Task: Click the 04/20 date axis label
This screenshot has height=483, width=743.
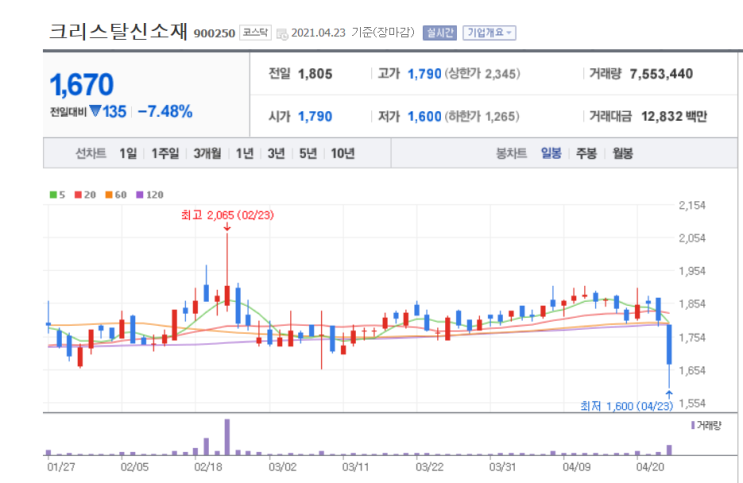Action: click(x=650, y=467)
